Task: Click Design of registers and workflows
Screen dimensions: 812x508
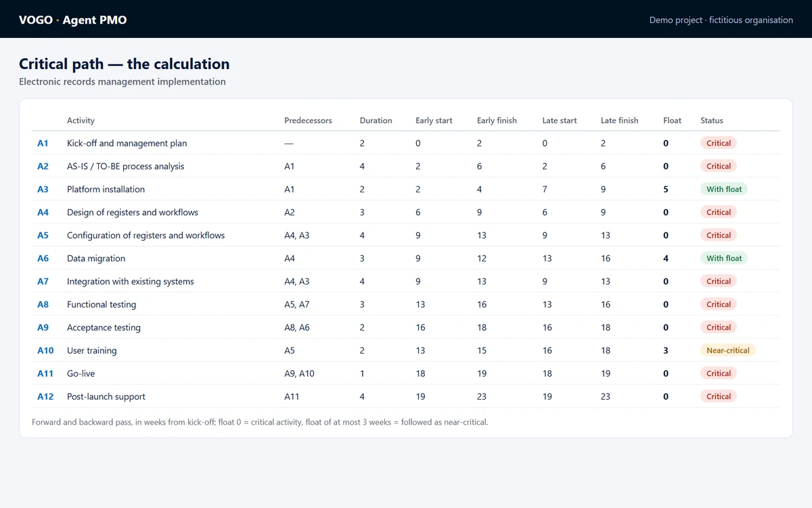Action: click(133, 212)
